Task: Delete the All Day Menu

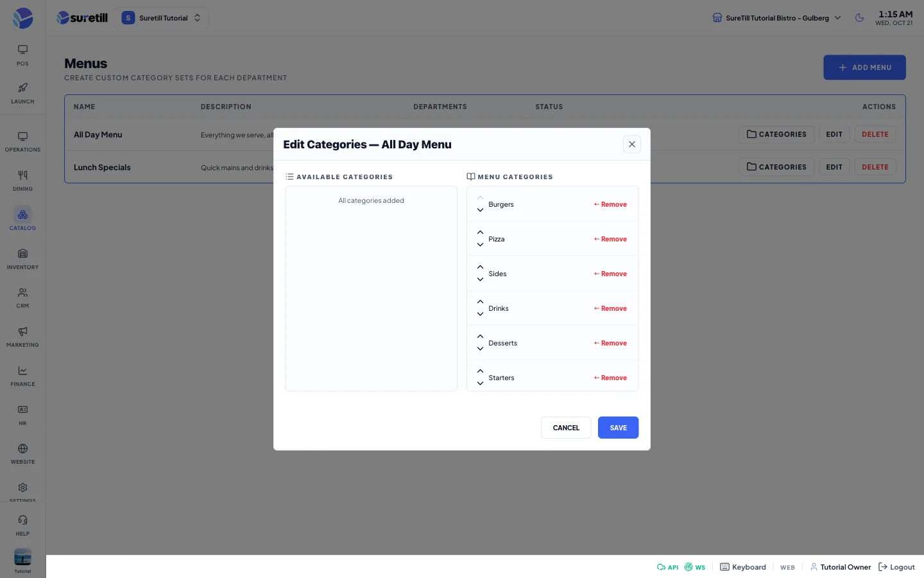Action: [x=875, y=134]
